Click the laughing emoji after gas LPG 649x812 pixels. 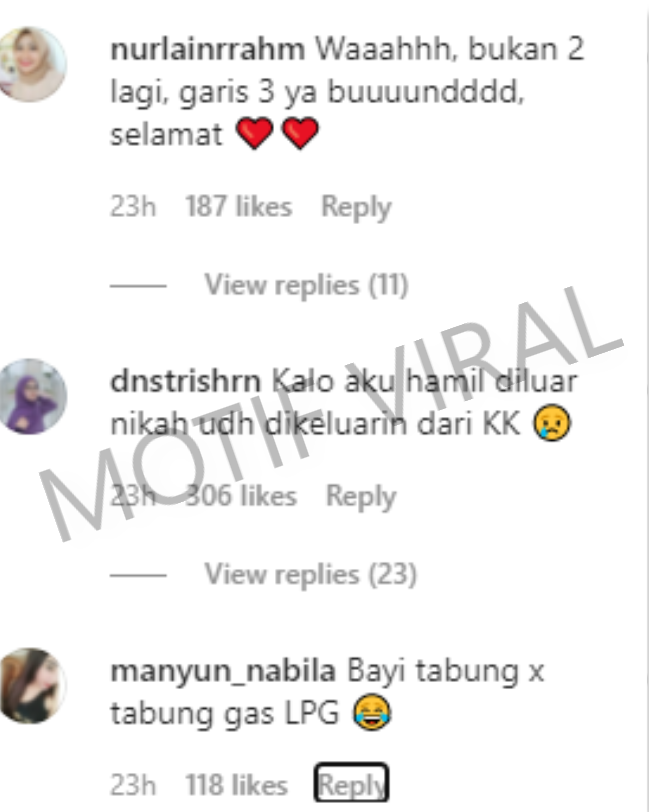(x=372, y=712)
